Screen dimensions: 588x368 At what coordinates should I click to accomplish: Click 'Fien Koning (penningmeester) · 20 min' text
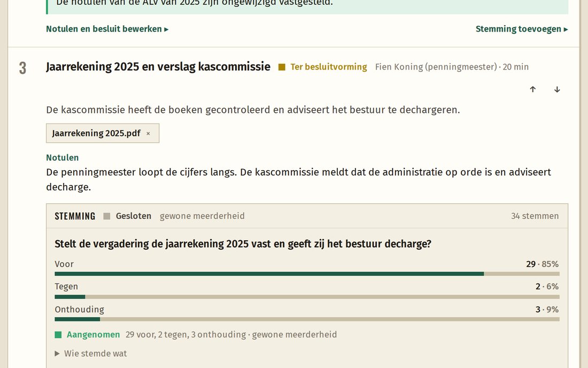click(x=452, y=67)
